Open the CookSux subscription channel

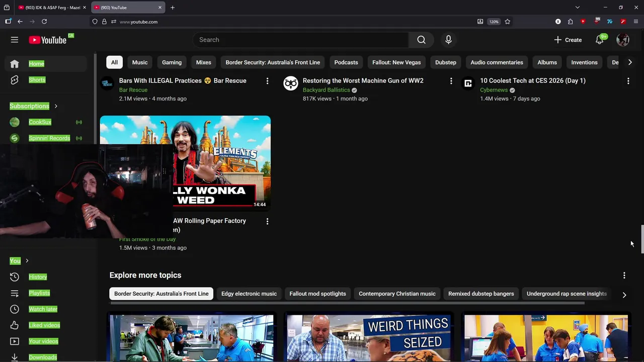(x=40, y=122)
